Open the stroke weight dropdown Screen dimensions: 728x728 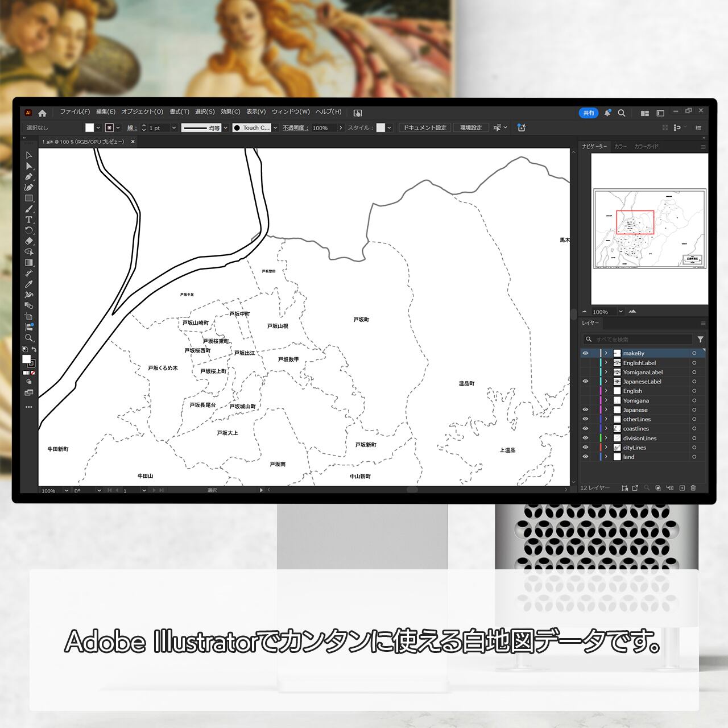174,128
